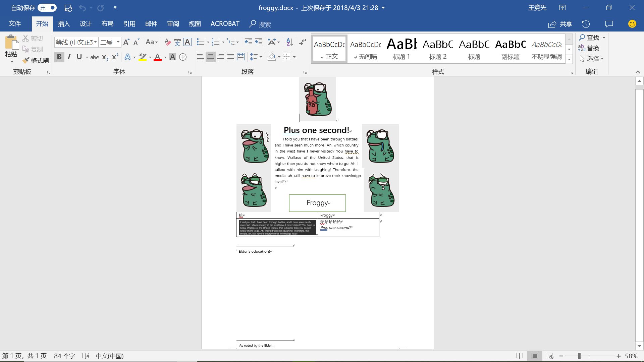The width and height of the screenshot is (644, 362).
Task: Expand the Styles gallery more arrow
Action: (x=569, y=59)
